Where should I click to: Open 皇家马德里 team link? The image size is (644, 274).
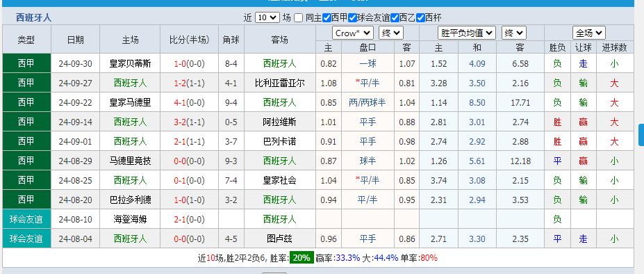pyautogui.click(x=130, y=102)
